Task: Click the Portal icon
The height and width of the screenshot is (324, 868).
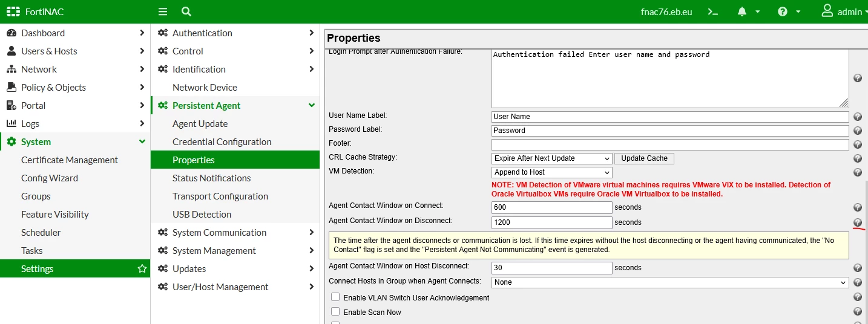Action: [x=12, y=105]
